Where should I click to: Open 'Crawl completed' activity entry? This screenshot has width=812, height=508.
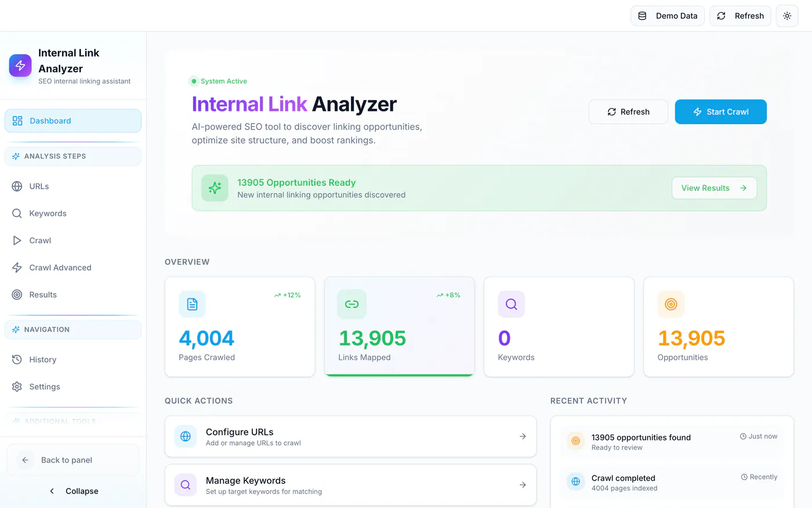pos(672,482)
